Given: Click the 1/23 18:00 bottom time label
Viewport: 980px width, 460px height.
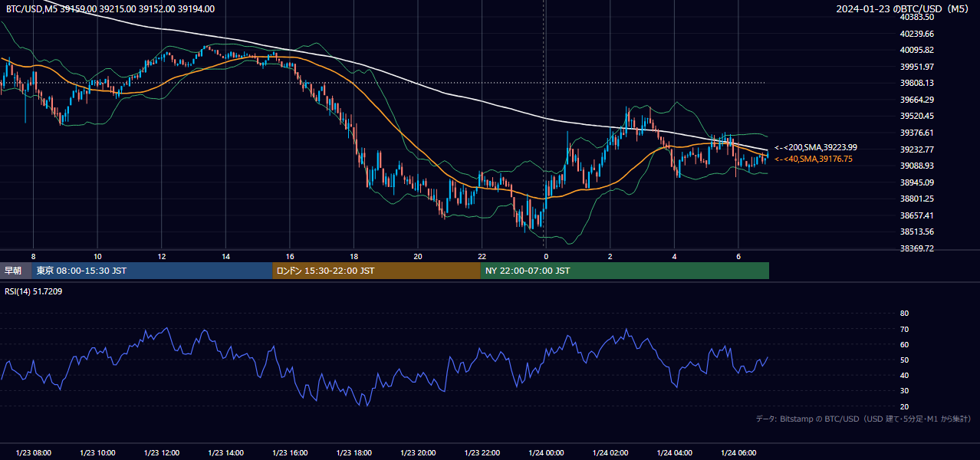Looking at the screenshot, I should [354, 453].
